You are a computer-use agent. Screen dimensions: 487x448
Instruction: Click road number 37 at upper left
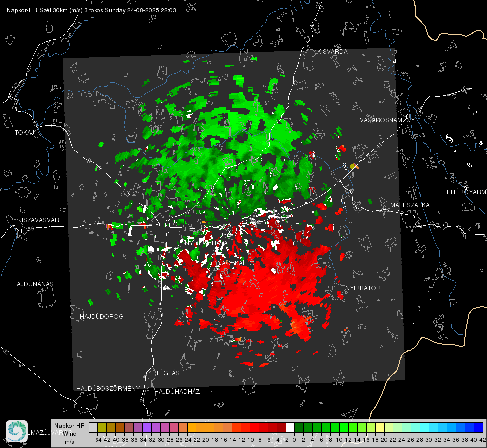coord(15,86)
